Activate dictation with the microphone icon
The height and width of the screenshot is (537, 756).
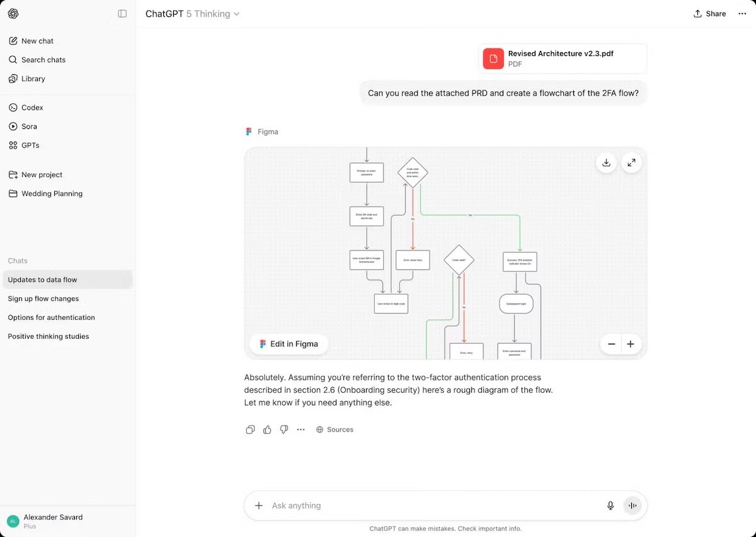[x=610, y=505]
